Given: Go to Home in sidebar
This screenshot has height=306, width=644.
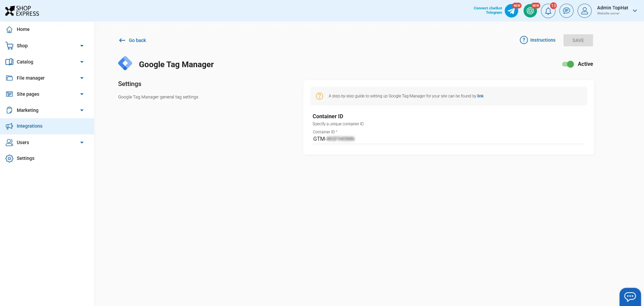Looking at the screenshot, I should (47, 30).
